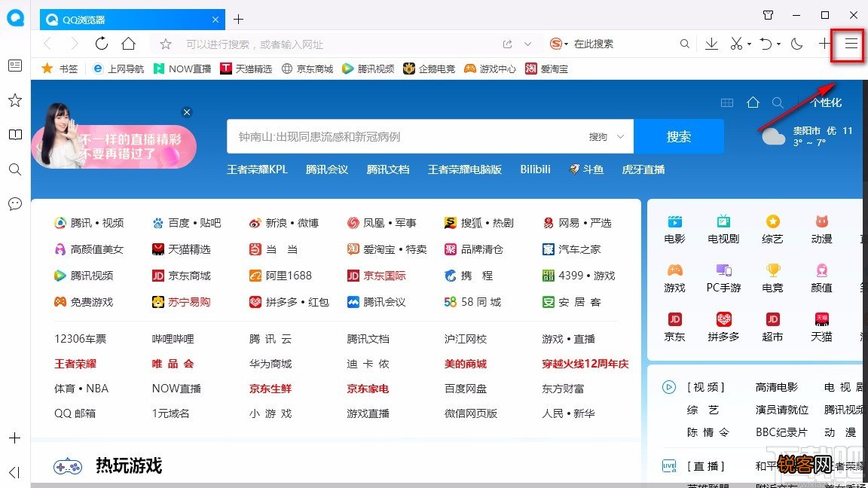Viewport: 868px width, 488px height.
Task: Open the search icon in left sidebar
Action: coord(15,169)
